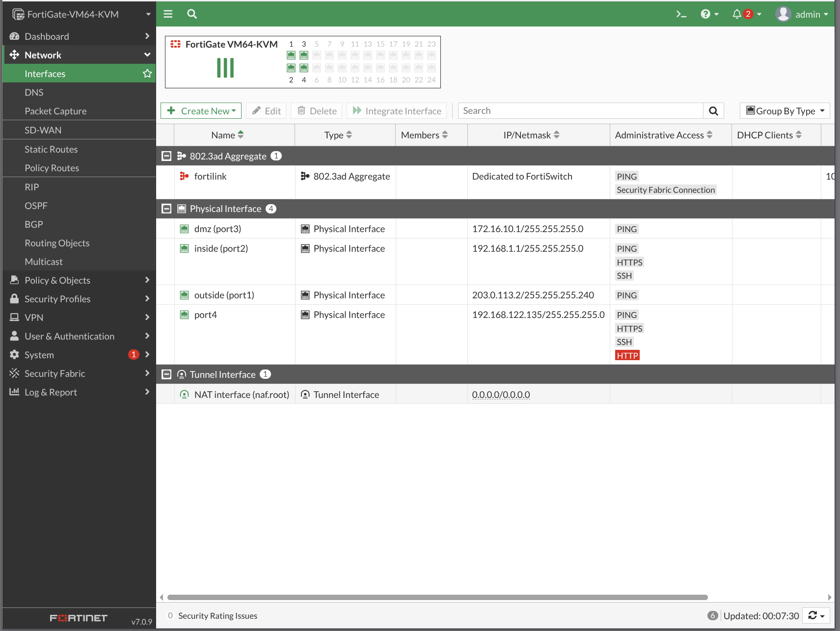Screen dimensions: 840x631
Task: Open the Group By Type dropdown
Action: tap(785, 111)
